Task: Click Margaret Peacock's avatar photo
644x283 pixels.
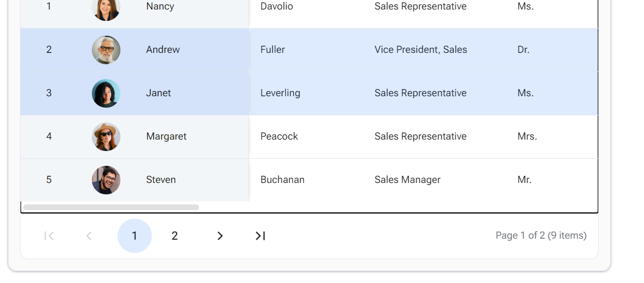Action: pyautogui.click(x=106, y=137)
